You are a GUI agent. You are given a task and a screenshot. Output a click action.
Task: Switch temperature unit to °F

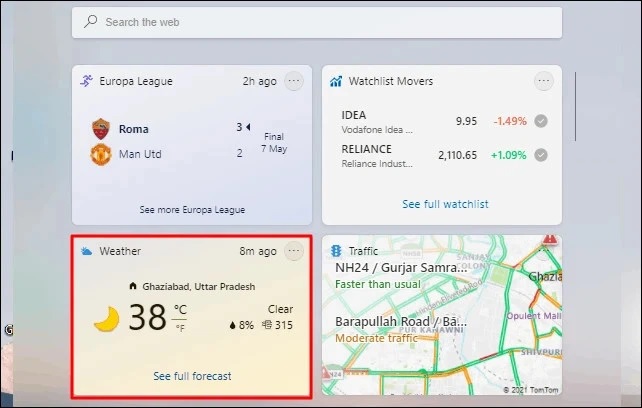(x=180, y=328)
